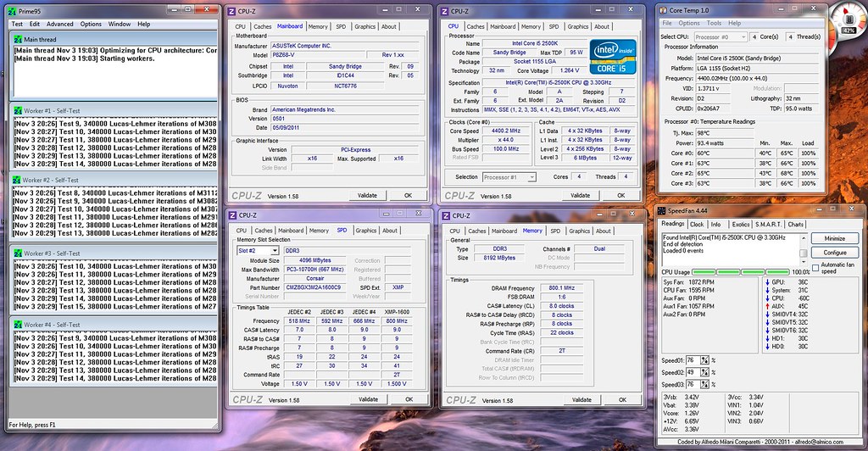Click the Intel Core i5 logo badge
Screen dimensions: 868x451
pyautogui.click(x=613, y=57)
